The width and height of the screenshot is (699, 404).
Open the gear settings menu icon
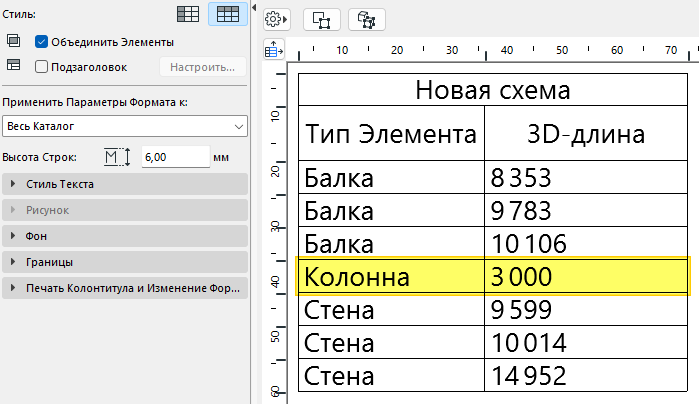(276, 20)
